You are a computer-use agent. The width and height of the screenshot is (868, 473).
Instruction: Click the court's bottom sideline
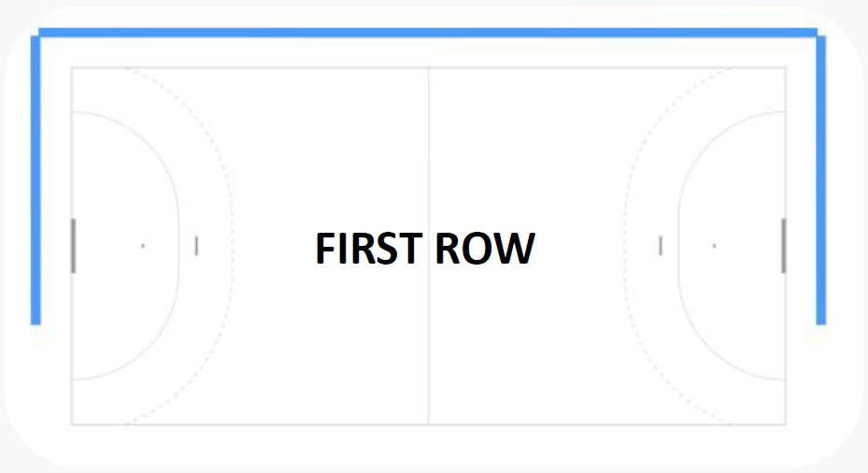click(x=429, y=424)
